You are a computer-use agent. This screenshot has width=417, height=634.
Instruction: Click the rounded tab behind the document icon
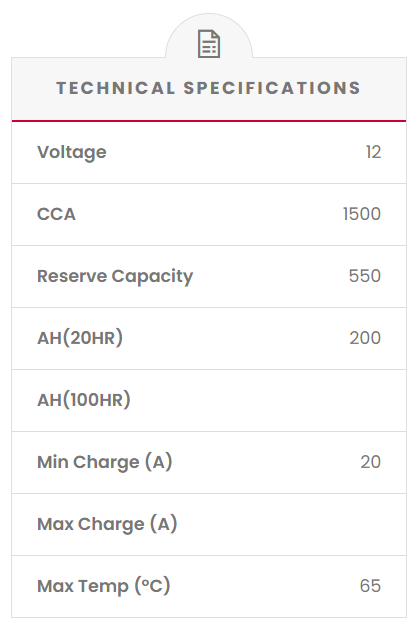[x=209, y=36]
